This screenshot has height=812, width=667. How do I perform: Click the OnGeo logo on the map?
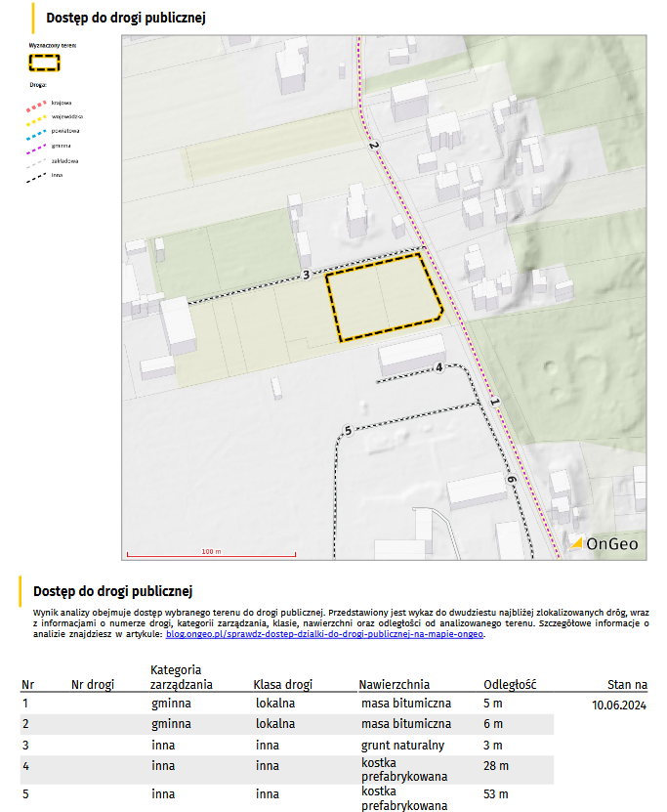tap(605, 543)
